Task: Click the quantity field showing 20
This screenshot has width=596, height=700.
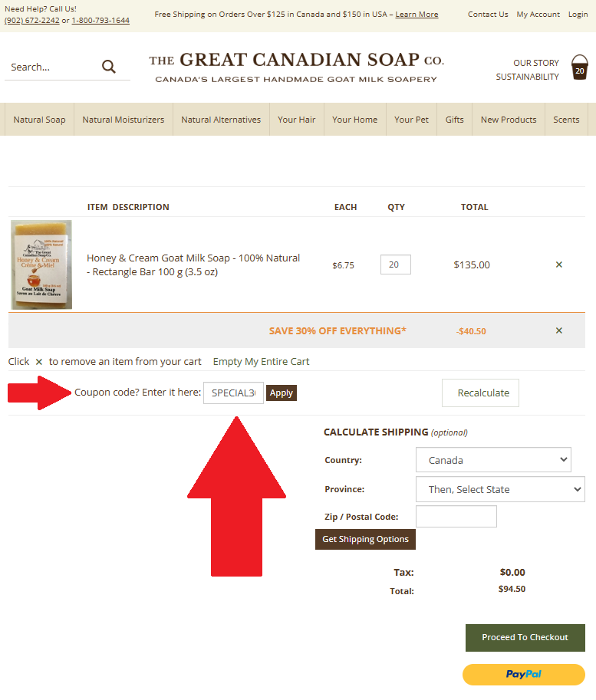Action: tap(395, 265)
